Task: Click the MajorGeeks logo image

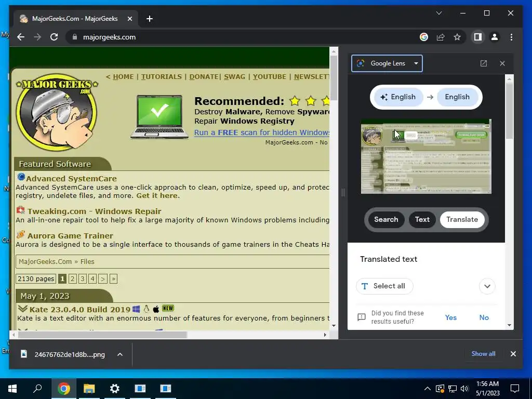Action: pyautogui.click(x=57, y=112)
